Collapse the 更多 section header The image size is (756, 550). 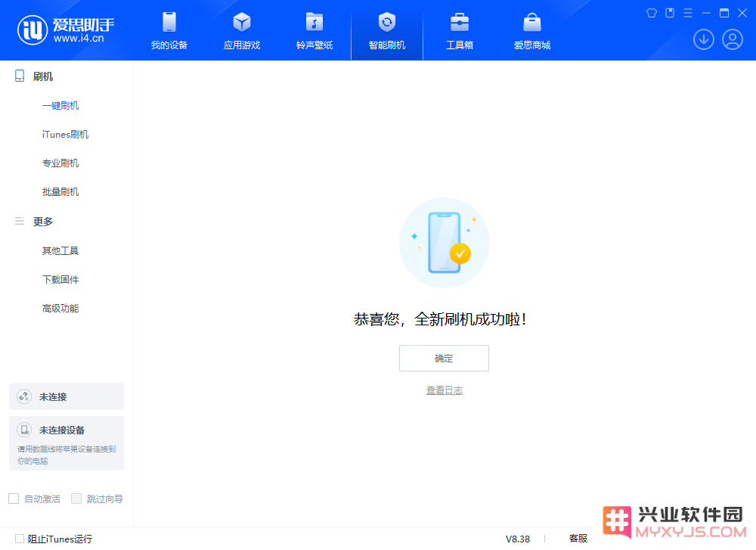pyautogui.click(x=43, y=222)
